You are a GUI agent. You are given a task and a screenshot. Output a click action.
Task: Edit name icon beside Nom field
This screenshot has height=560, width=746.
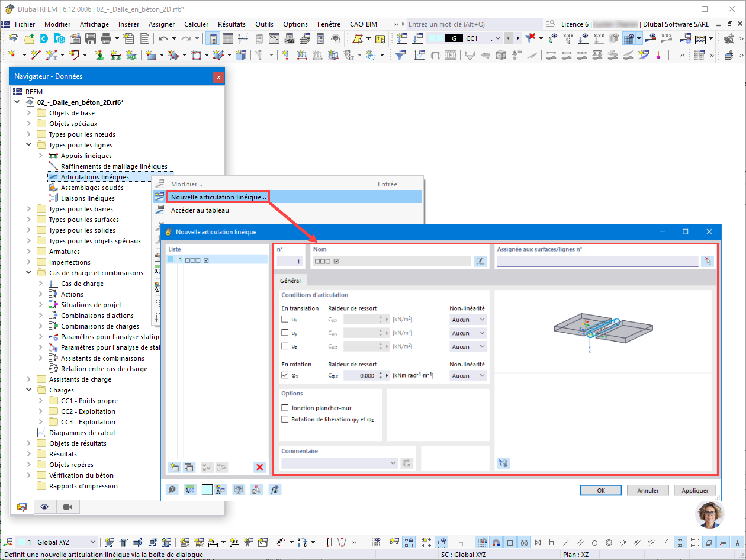tap(480, 261)
